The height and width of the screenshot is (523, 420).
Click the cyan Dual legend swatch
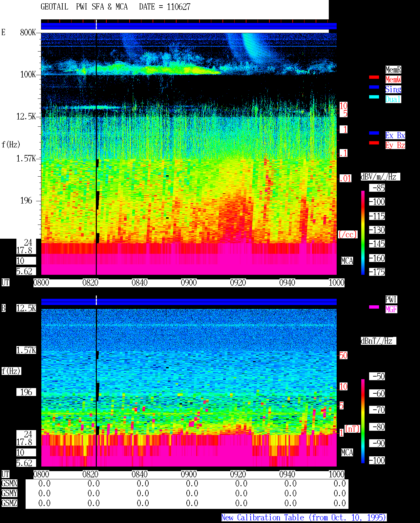click(374, 97)
